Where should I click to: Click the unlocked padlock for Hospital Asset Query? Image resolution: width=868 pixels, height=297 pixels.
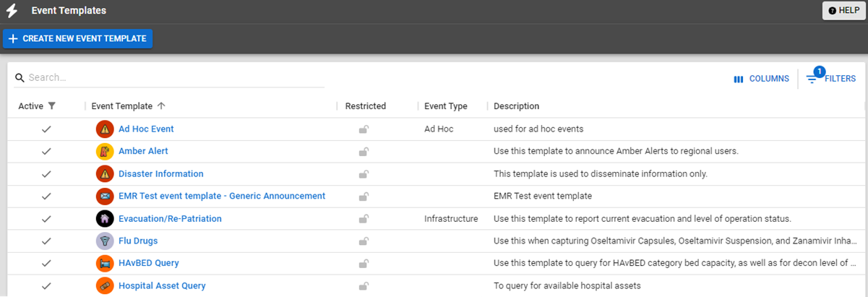[364, 287]
